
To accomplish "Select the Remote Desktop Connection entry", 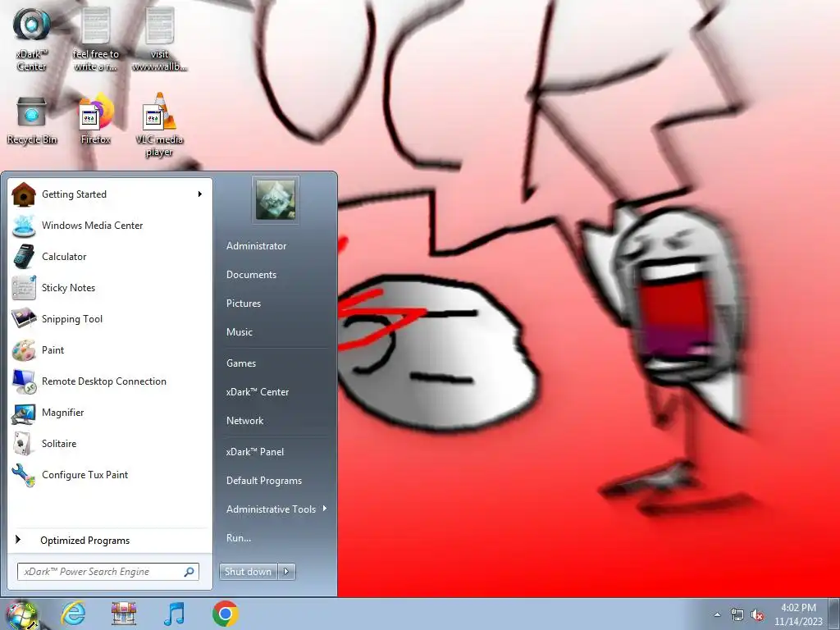I will click(x=110, y=381).
